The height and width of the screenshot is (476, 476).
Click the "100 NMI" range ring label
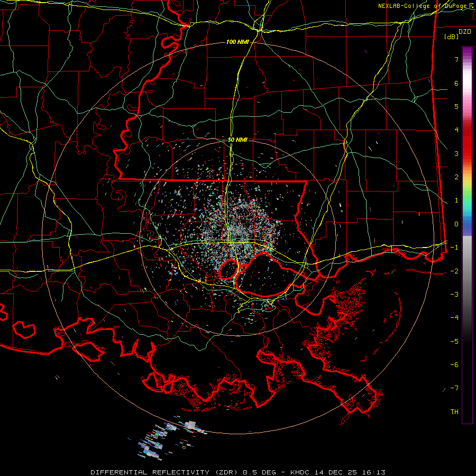237,42
